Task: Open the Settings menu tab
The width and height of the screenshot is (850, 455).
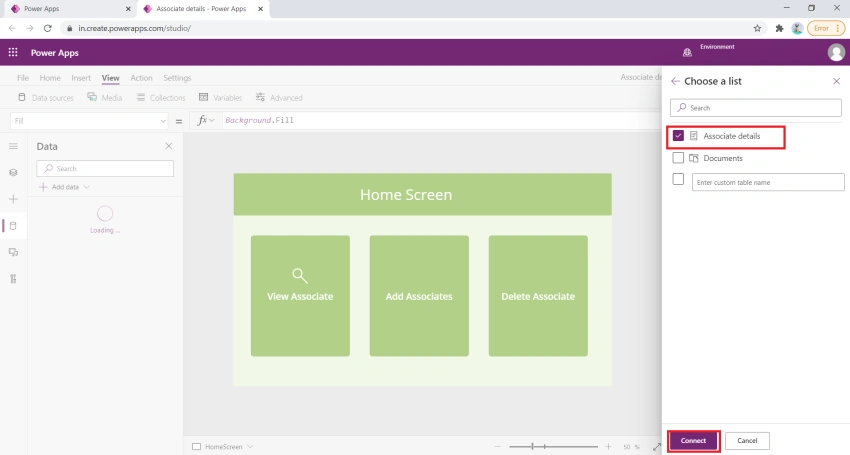Action: point(177,78)
